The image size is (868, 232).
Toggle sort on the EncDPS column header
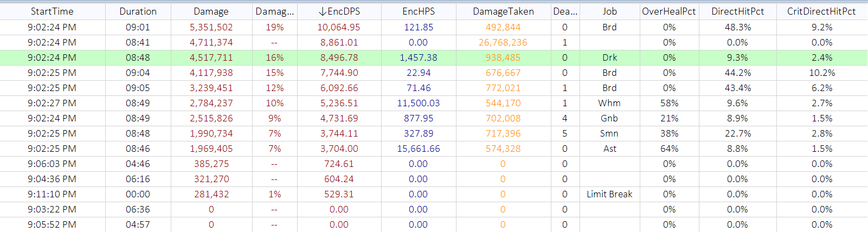pyautogui.click(x=339, y=11)
